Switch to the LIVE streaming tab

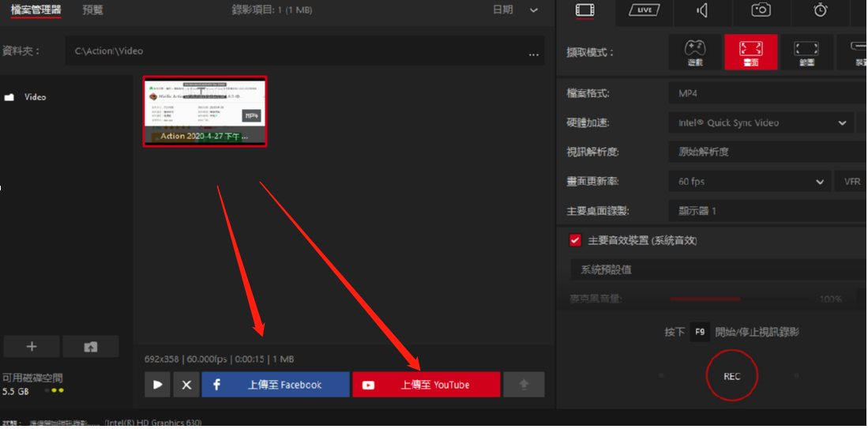[x=644, y=10]
